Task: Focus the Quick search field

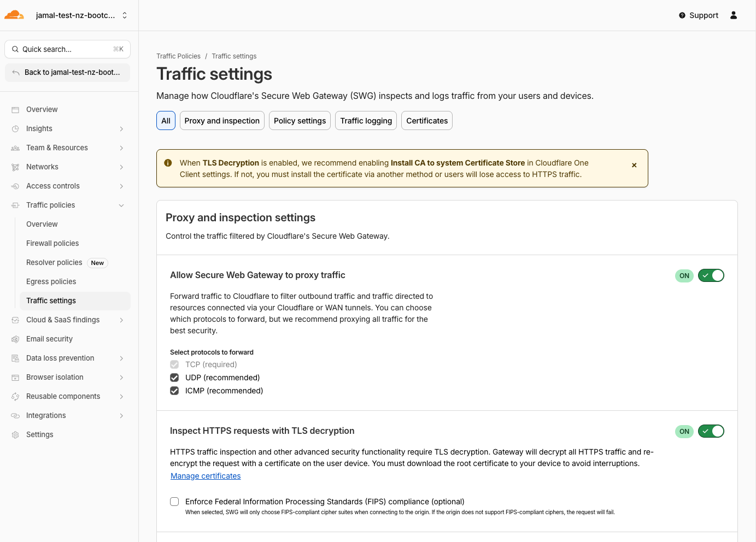Action: [67, 49]
